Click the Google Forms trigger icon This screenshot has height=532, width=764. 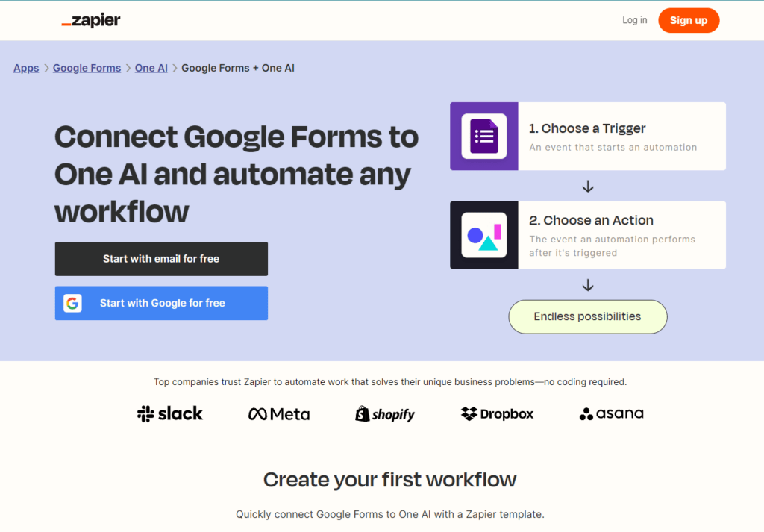[483, 137]
